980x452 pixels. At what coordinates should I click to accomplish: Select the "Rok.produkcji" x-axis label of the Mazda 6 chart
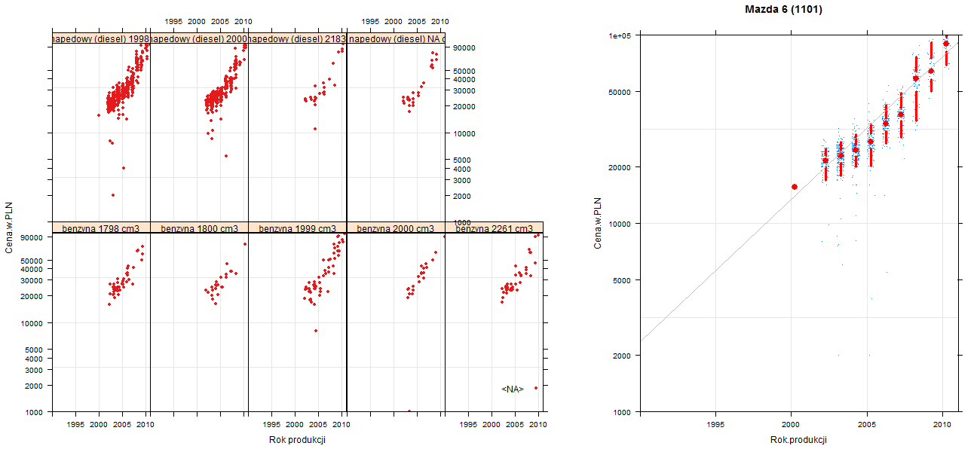(x=799, y=440)
